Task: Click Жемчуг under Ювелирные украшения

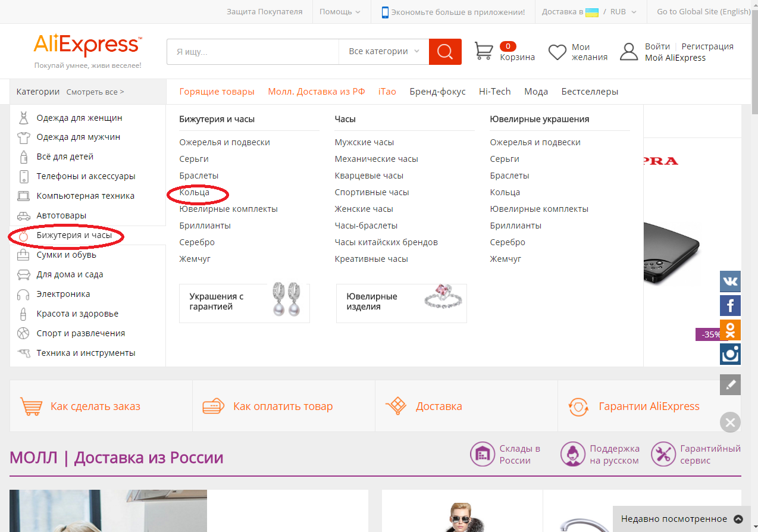Action: (506, 259)
